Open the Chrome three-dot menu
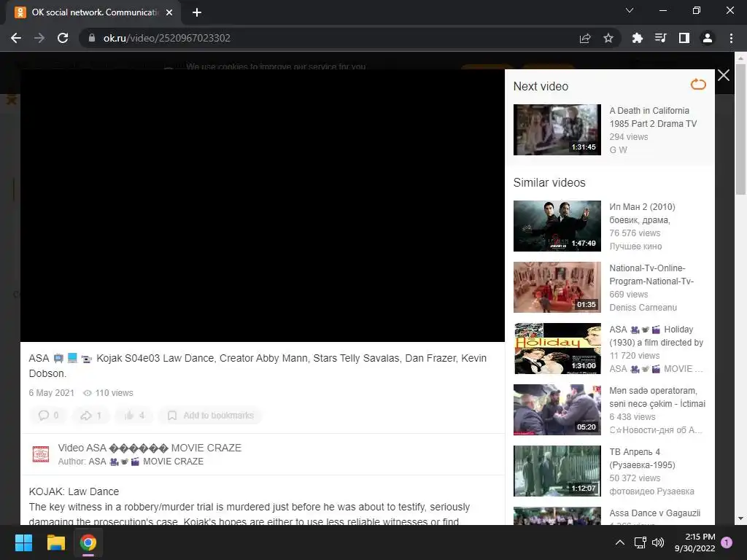The width and height of the screenshot is (747, 560). (731, 38)
